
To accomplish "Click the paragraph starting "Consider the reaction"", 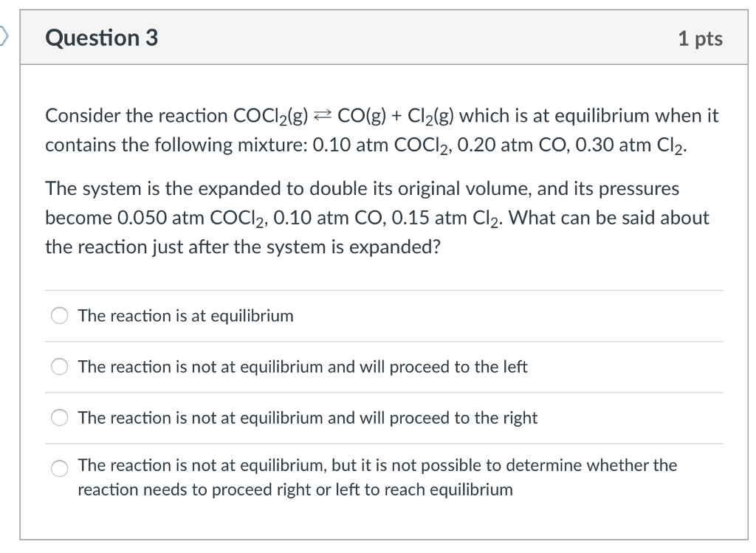I will [382, 131].
